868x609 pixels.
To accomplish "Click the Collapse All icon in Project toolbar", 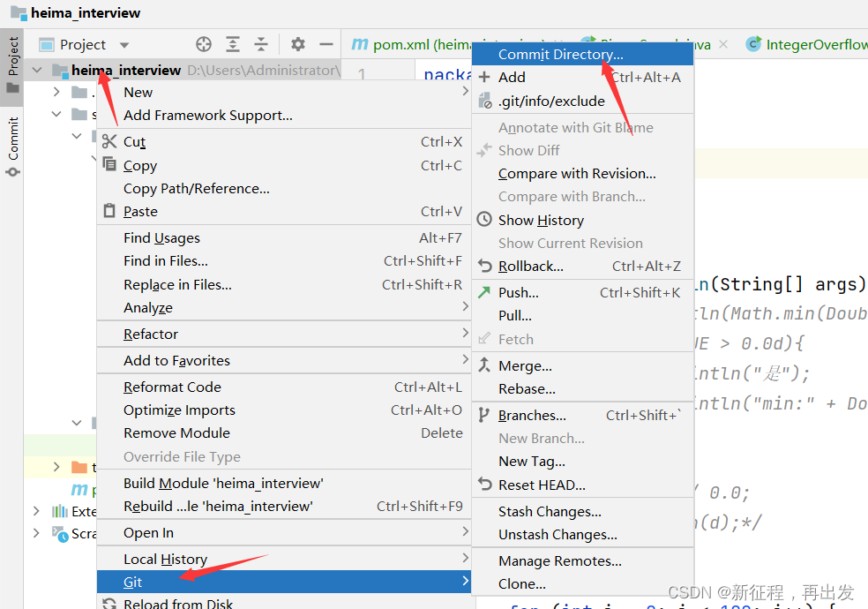I will (261, 44).
